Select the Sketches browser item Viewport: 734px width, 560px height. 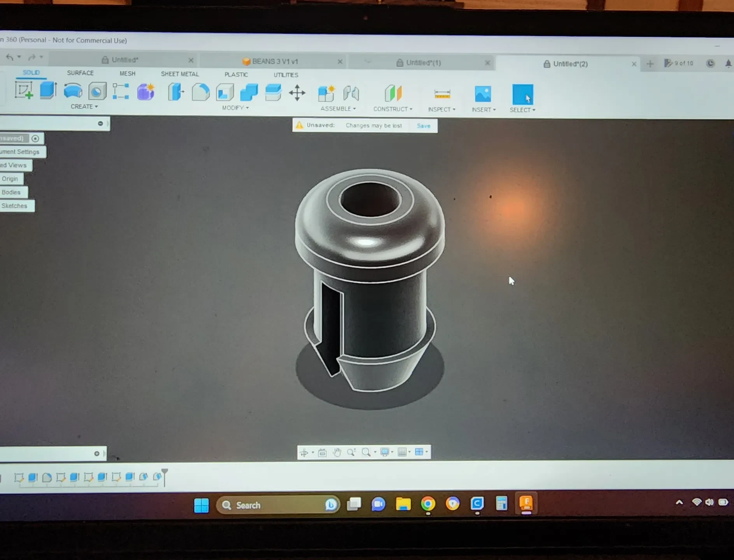[x=14, y=206]
